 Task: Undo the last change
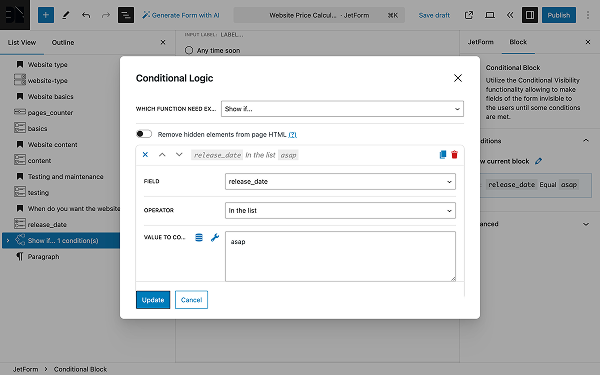click(x=86, y=15)
